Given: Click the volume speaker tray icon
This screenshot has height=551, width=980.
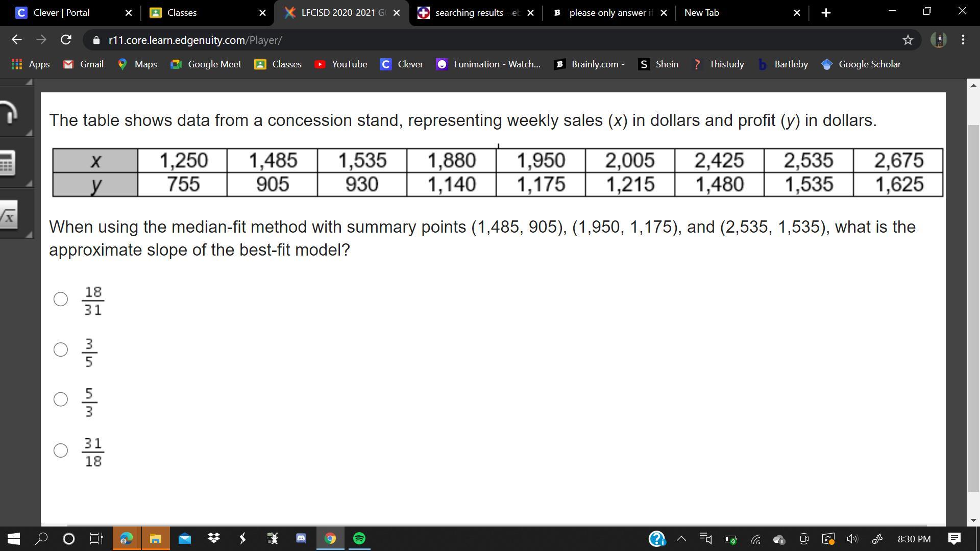Looking at the screenshot, I should (x=852, y=539).
